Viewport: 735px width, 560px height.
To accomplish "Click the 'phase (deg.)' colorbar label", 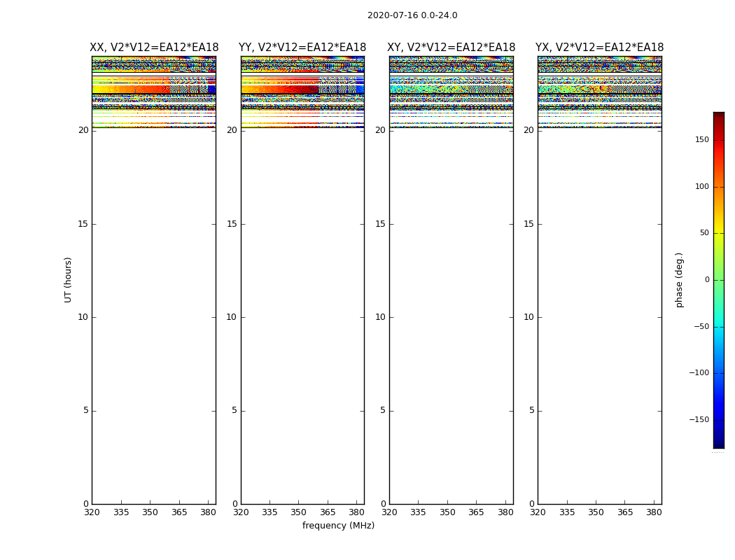I will [679, 279].
